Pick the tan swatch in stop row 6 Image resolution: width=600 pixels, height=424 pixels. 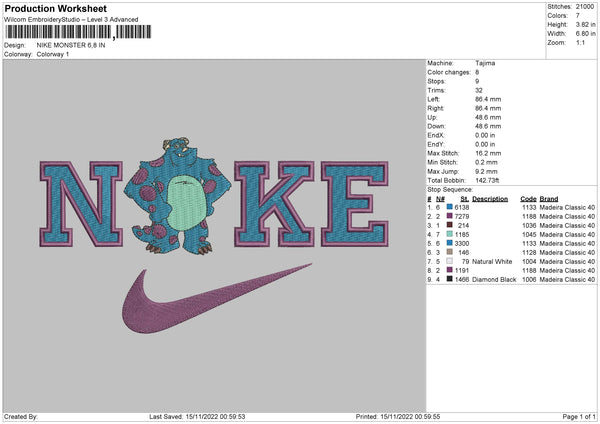(450, 252)
